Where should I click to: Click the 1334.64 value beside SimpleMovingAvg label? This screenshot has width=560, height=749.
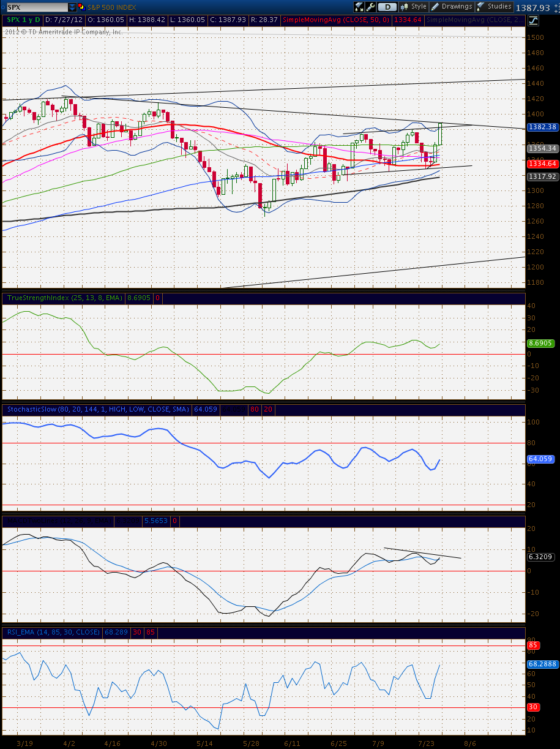point(407,20)
